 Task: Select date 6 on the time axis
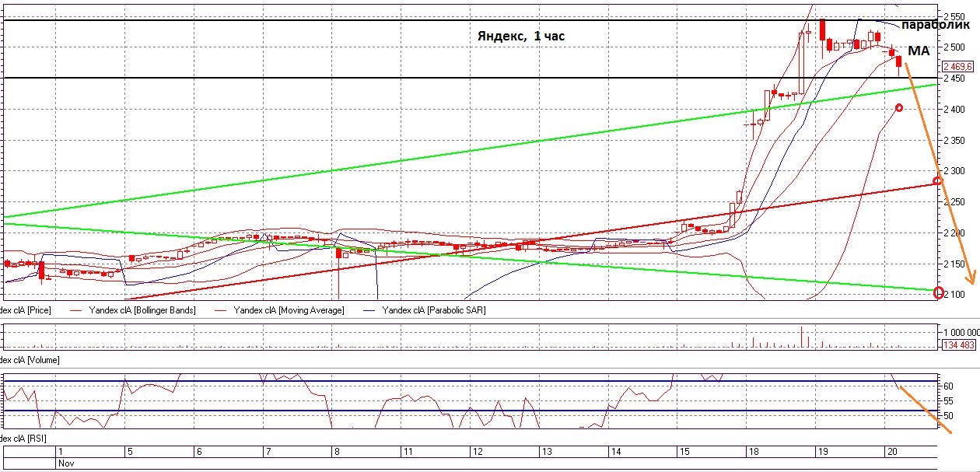[199, 451]
